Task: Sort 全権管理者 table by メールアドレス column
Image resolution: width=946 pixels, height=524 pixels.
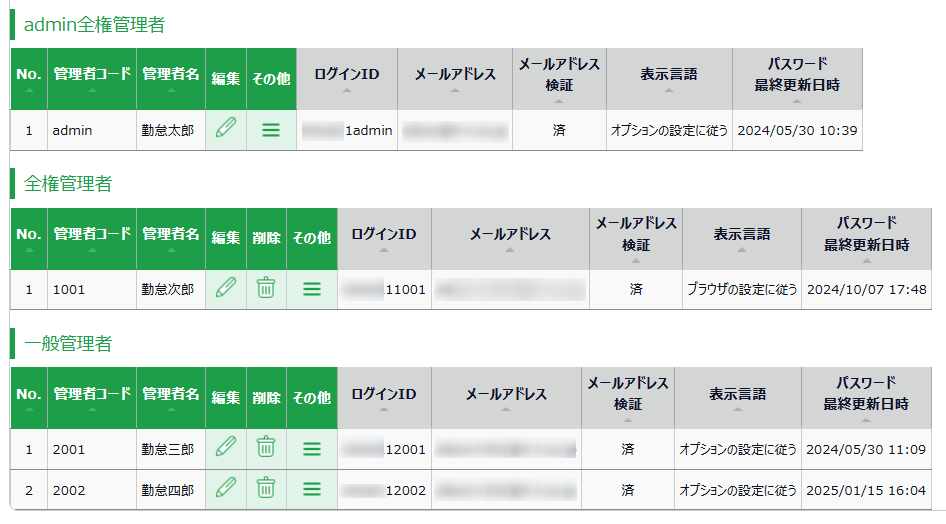Action: (510, 239)
